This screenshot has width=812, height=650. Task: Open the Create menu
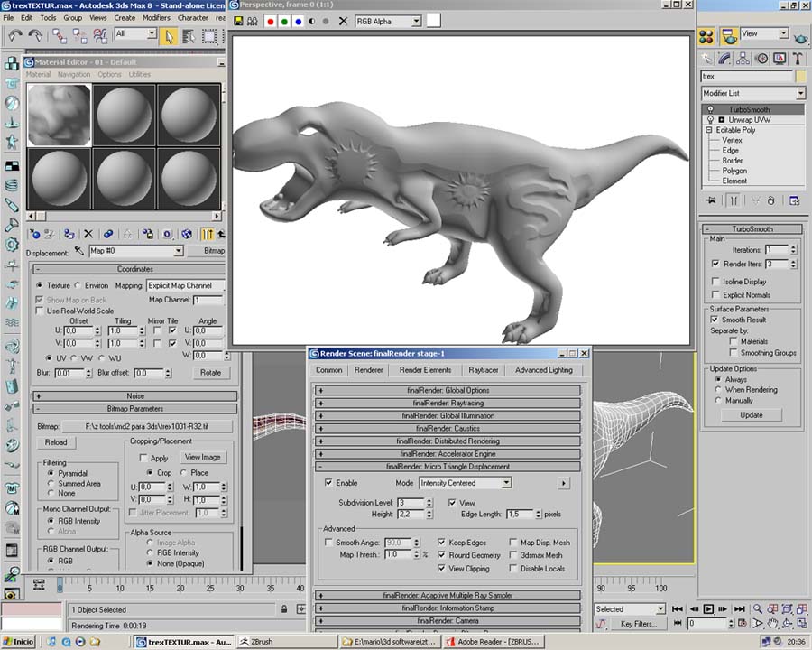[x=125, y=18]
